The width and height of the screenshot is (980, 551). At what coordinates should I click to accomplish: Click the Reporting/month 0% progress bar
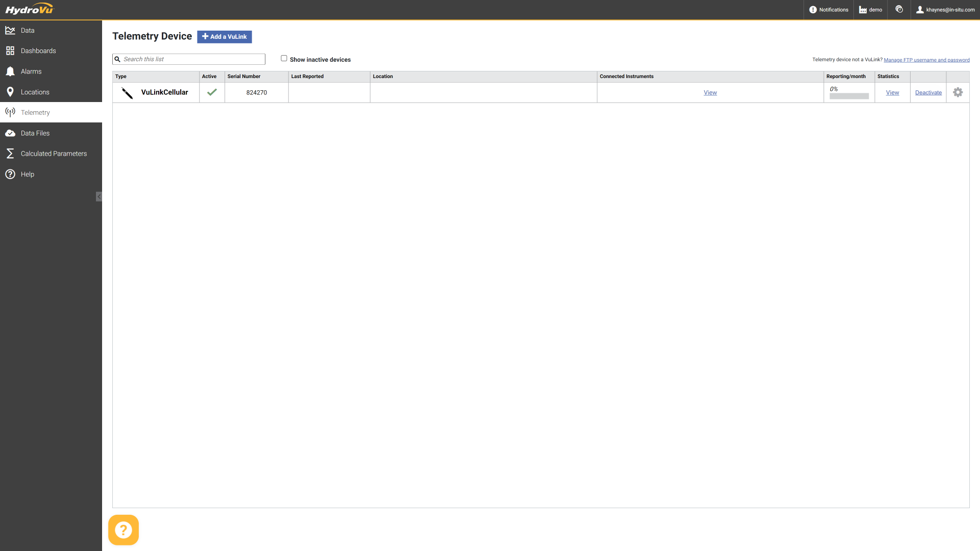click(x=849, y=96)
